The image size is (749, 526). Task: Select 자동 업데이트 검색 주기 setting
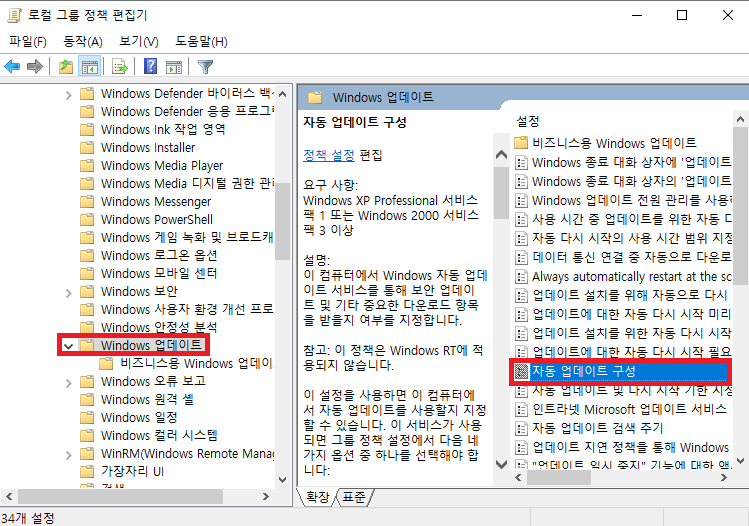[598, 428]
